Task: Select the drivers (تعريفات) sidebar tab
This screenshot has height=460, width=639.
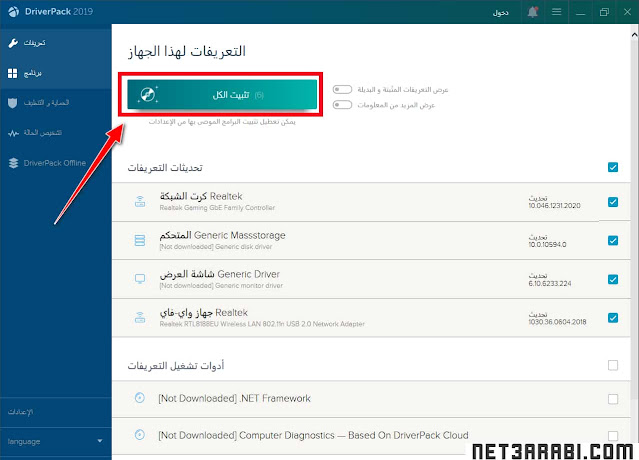Action: click(x=55, y=43)
